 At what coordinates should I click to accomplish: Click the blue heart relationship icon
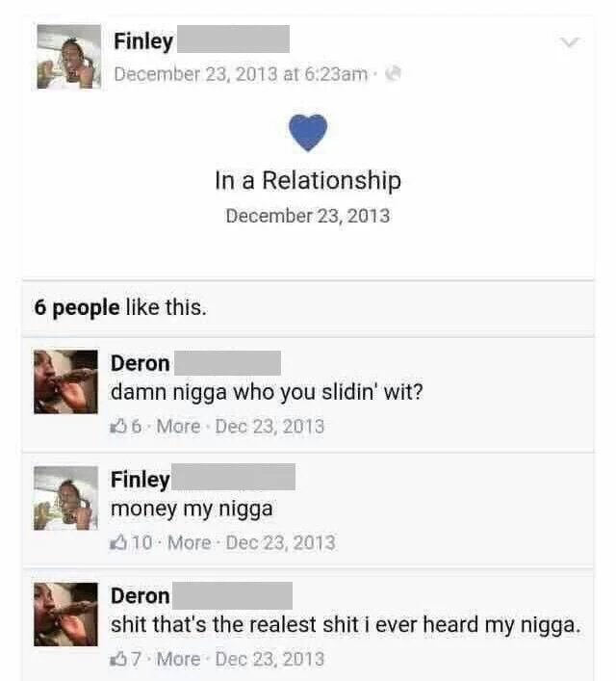(308, 133)
